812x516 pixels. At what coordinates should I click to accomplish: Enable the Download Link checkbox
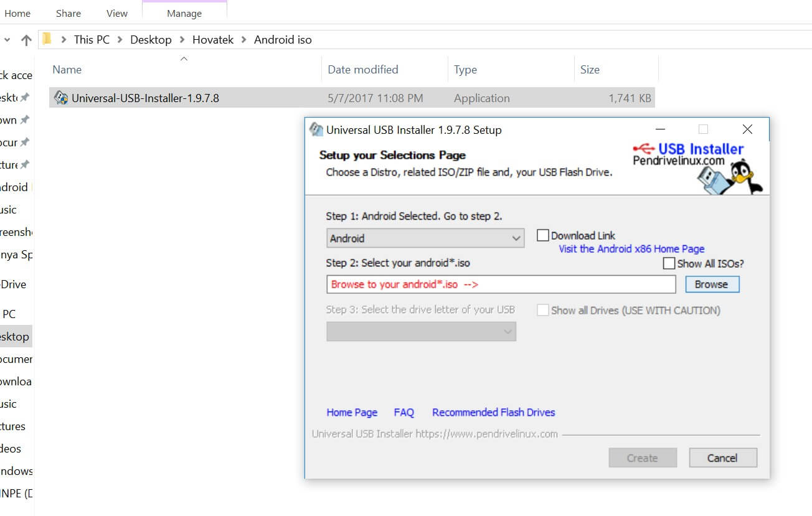tap(542, 235)
